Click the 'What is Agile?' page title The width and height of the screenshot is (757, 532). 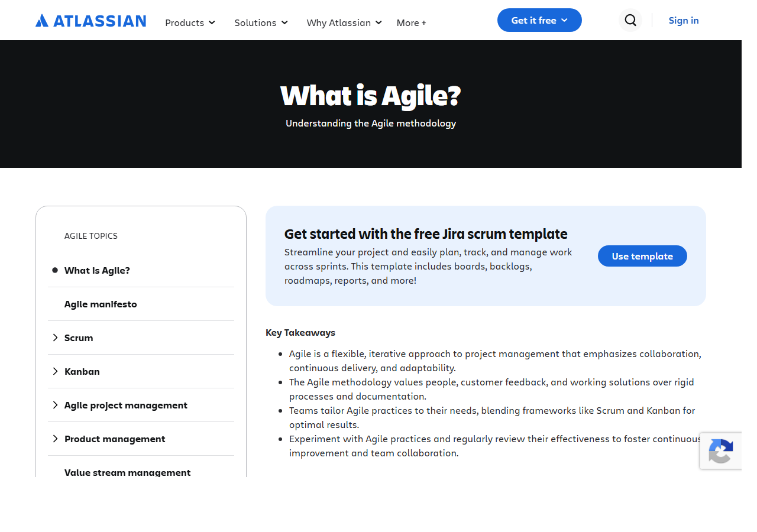pyautogui.click(x=370, y=96)
